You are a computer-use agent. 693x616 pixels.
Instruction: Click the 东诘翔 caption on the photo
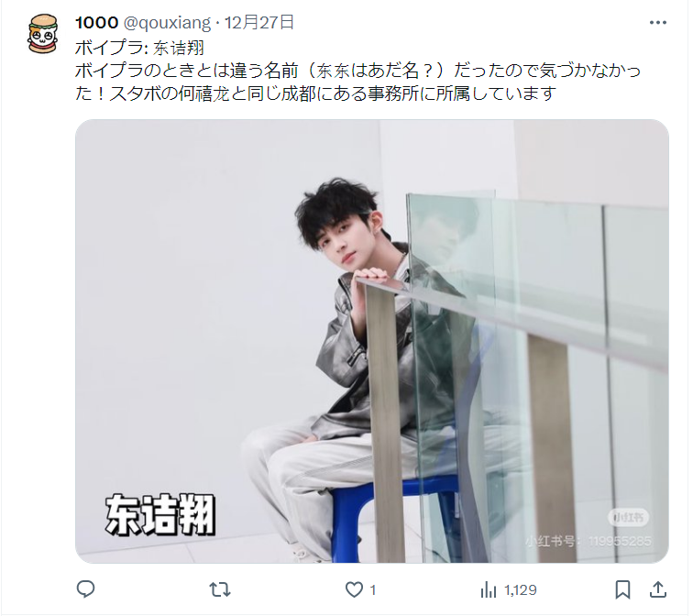coord(160,514)
